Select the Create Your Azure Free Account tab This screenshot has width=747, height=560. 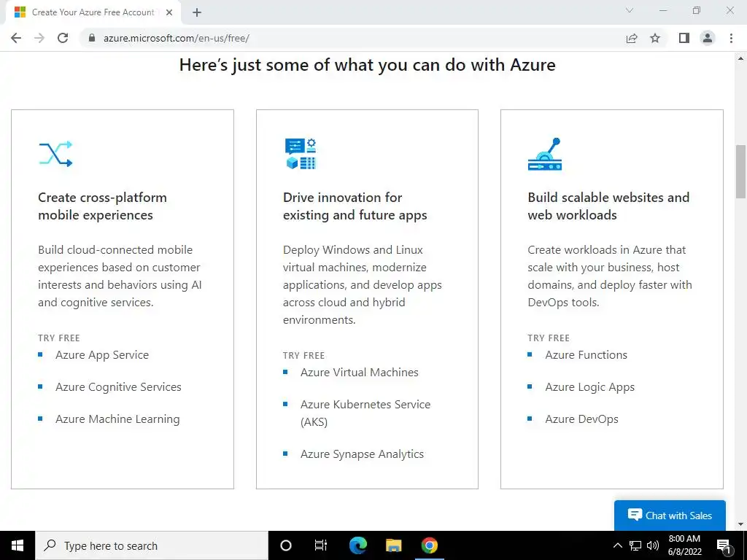pos(91,12)
